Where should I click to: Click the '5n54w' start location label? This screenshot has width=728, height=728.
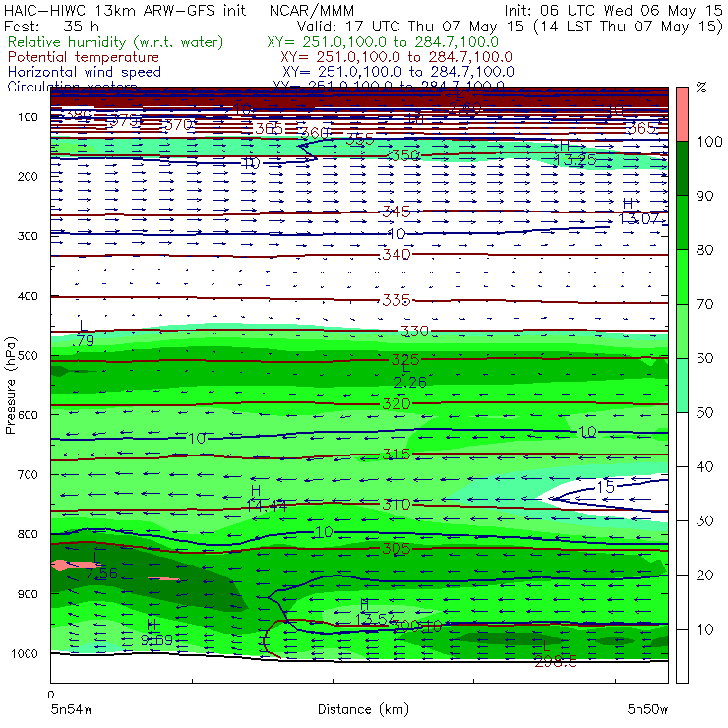point(72,709)
